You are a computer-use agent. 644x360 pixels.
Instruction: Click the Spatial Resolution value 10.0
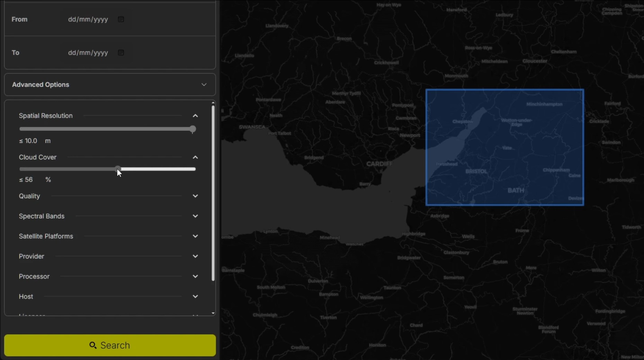(x=31, y=141)
